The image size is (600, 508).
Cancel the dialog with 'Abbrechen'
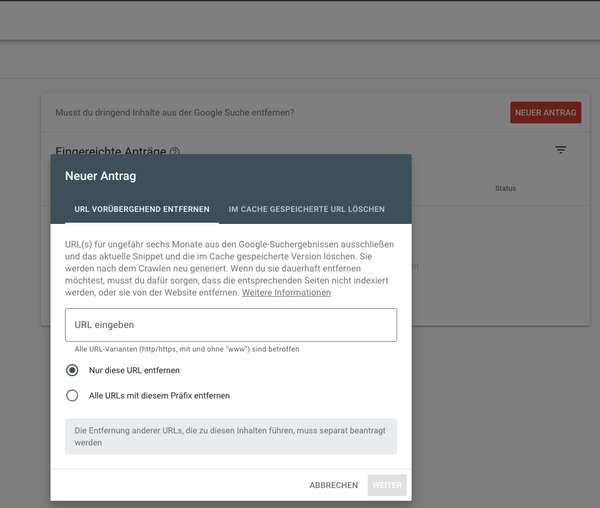pos(333,485)
